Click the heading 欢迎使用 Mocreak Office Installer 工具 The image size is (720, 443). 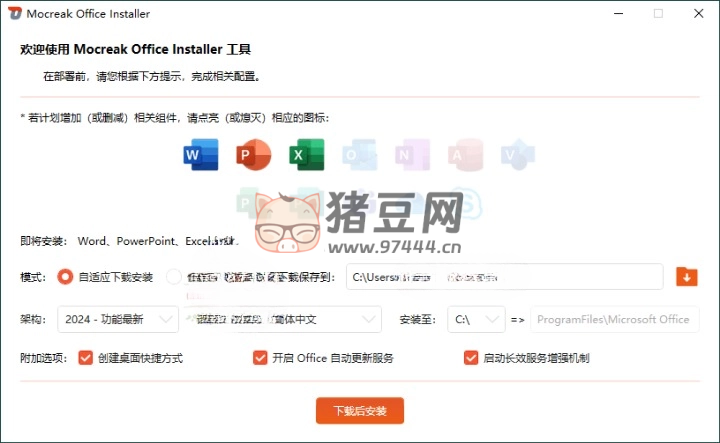135,49
